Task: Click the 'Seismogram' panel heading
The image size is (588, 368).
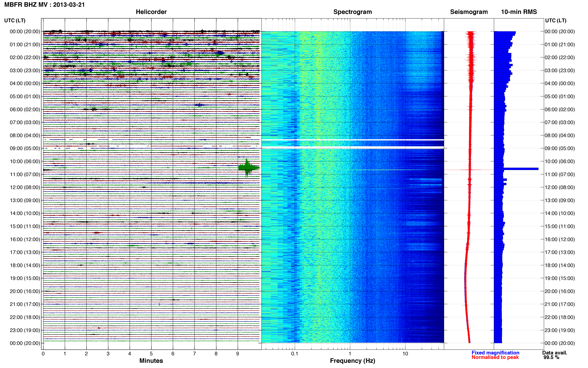Action: 469,12
